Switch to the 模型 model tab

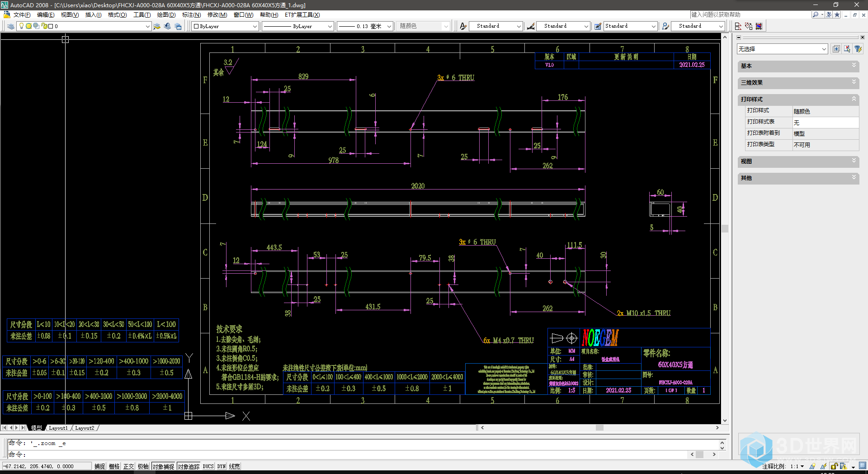(x=37, y=428)
